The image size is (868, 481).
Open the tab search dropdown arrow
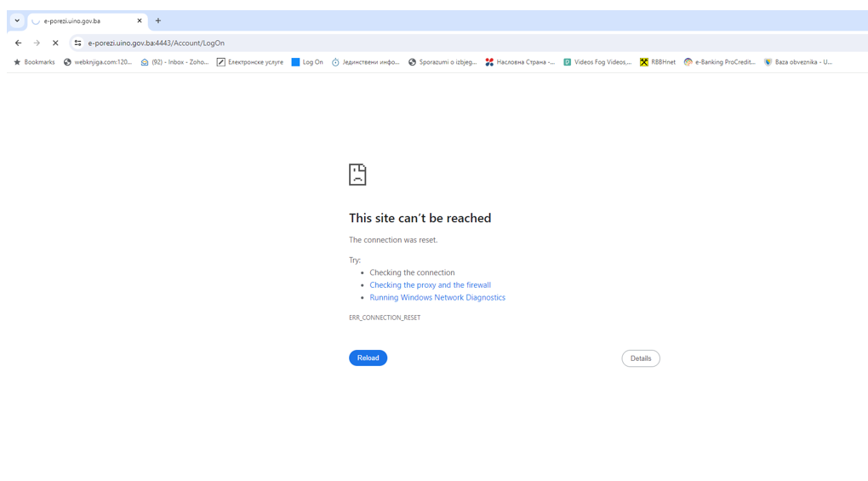pyautogui.click(x=17, y=20)
